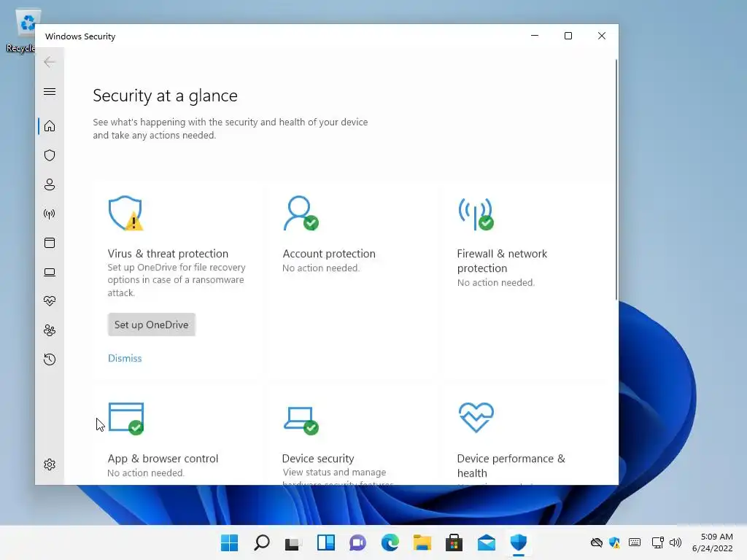Open File Explorer from taskbar

[422, 542]
